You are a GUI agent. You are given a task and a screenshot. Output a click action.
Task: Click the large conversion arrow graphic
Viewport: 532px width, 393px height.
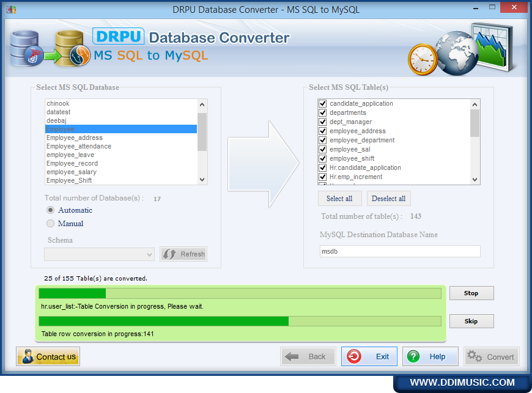(x=264, y=164)
